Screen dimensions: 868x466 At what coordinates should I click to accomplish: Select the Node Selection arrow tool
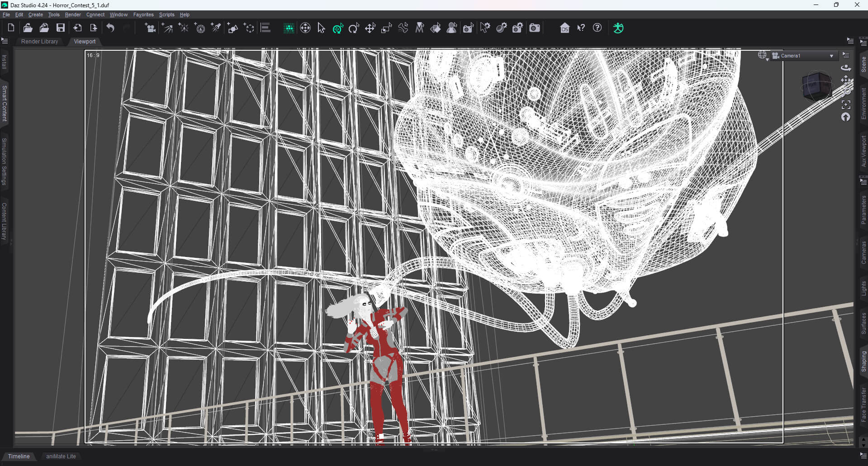coord(321,28)
